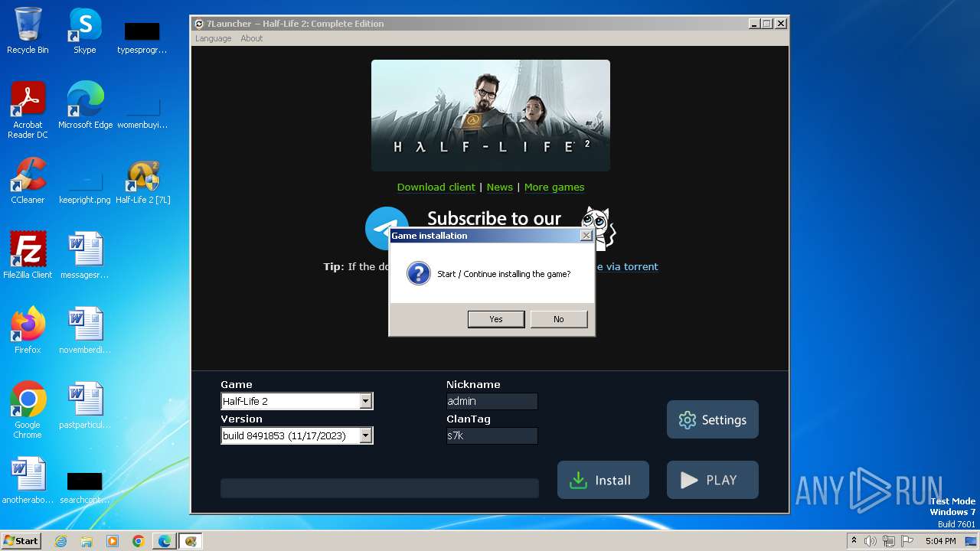Select the anotherabo... Word document
This screenshot has height=551, width=980.
point(28,481)
